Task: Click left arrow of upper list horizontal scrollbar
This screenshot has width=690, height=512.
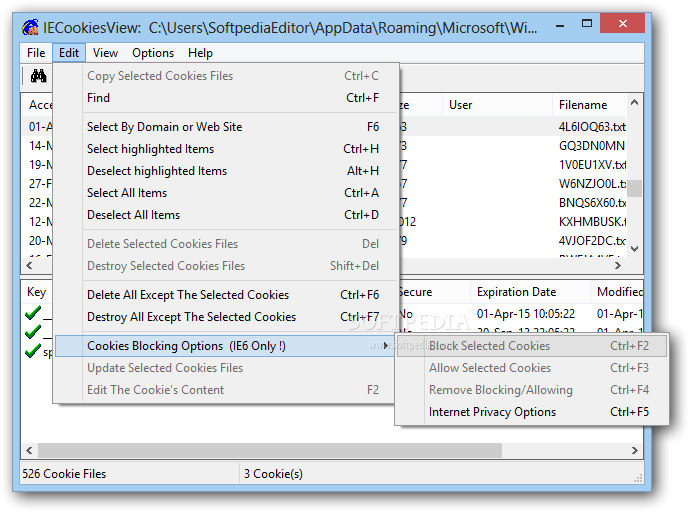Action: coord(29,265)
